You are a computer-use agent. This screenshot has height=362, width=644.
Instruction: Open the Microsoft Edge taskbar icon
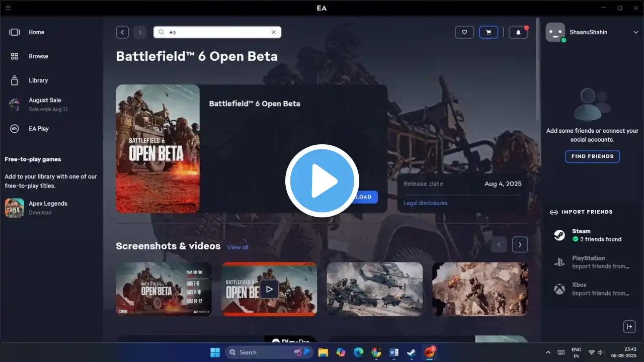tap(358, 352)
